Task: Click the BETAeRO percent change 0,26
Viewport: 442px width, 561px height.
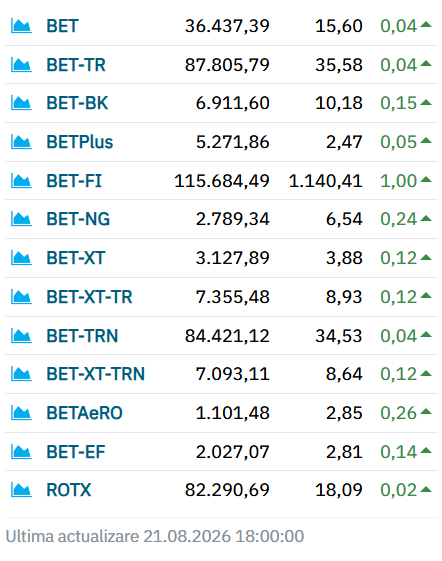Action: (x=398, y=413)
